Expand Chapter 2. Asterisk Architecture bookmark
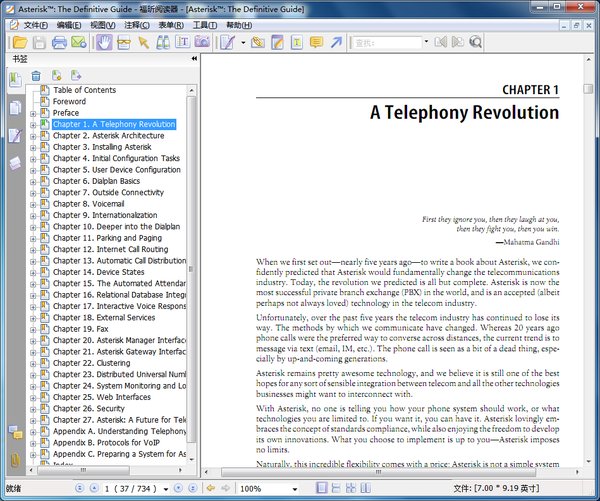 click(33, 136)
